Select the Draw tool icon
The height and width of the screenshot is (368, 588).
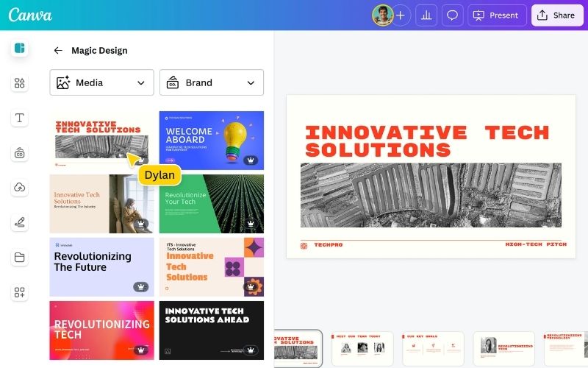click(20, 222)
